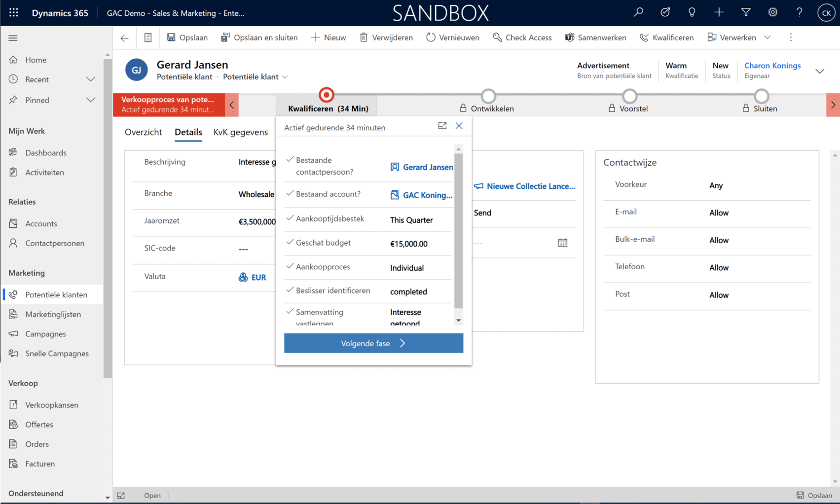
Task: Move to next stages with right chevron
Action: [x=834, y=105]
